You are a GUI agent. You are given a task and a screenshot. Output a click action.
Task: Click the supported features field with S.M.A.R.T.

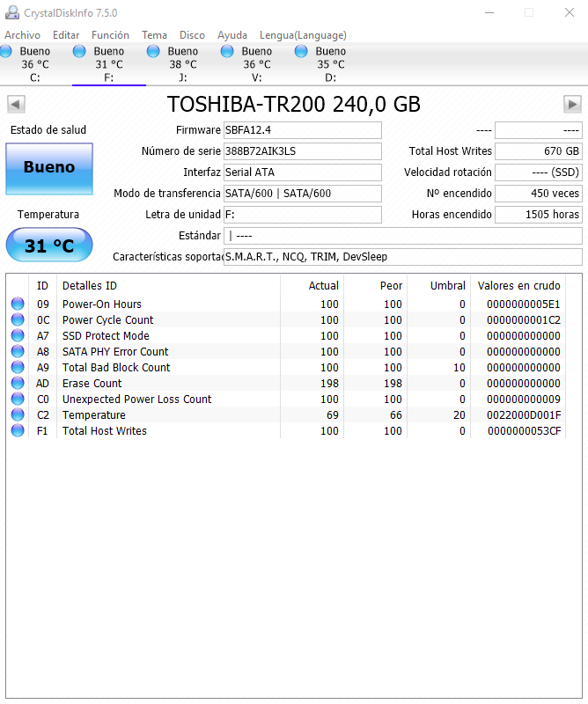click(403, 257)
